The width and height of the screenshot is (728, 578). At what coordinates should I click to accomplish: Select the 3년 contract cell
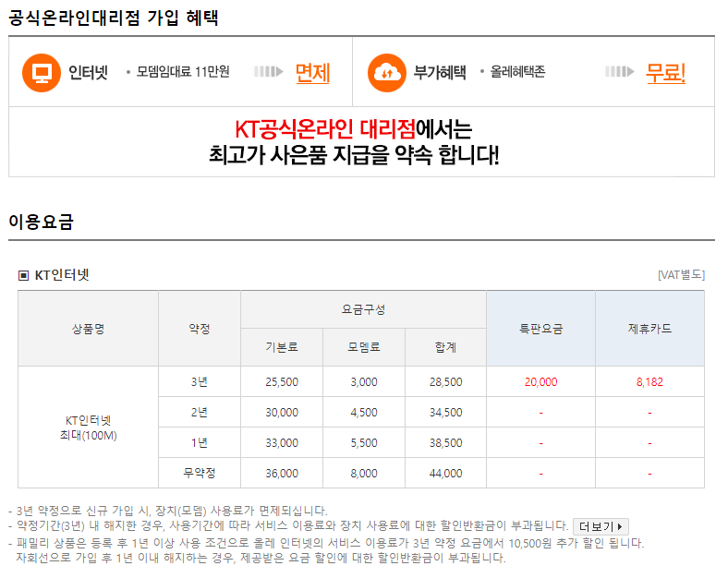200,381
